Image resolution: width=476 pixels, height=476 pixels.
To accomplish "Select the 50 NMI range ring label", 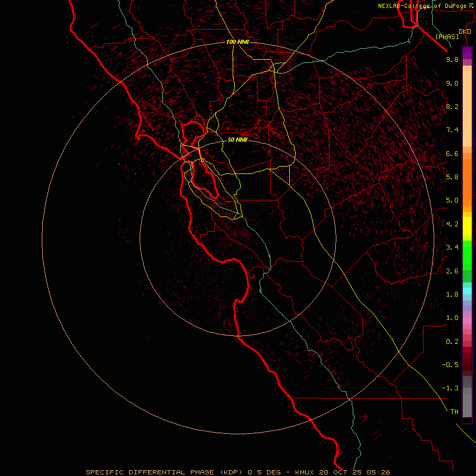I will coord(237,140).
